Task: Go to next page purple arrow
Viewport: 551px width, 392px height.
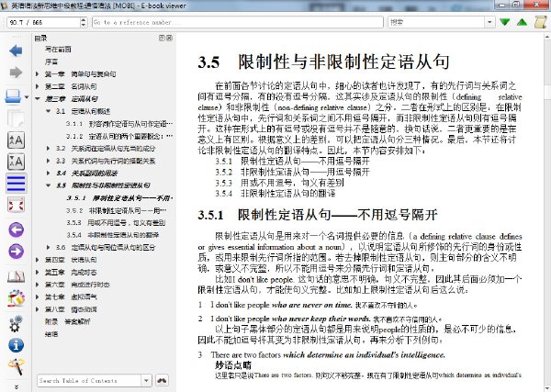Action: click(x=16, y=252)
